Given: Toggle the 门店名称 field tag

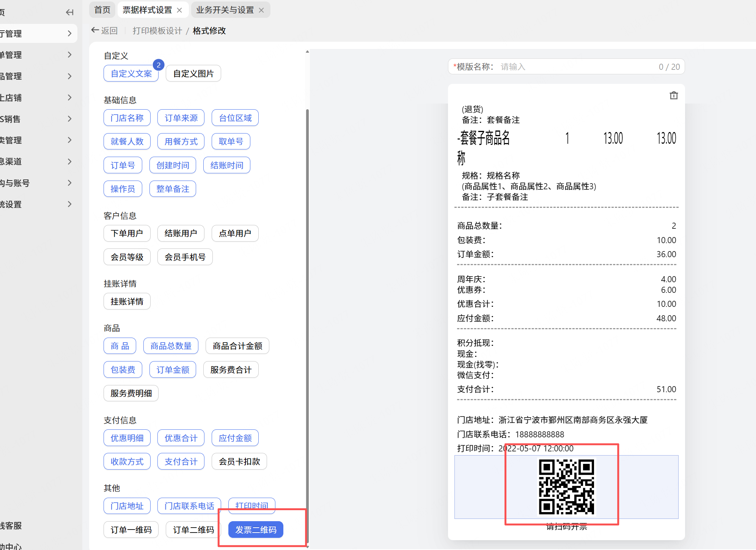Looking at the screenshot, I should coord(127,118).
